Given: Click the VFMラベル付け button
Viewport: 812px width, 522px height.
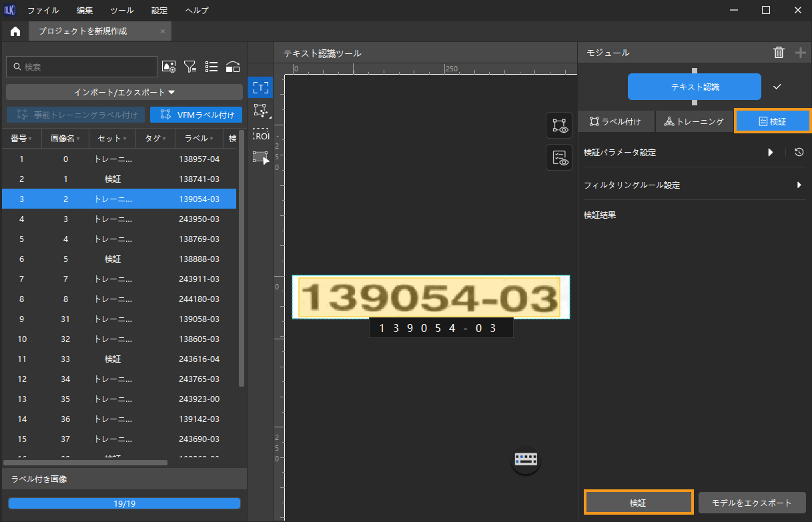Looking at the screenshot, I should tap(196, 115).
